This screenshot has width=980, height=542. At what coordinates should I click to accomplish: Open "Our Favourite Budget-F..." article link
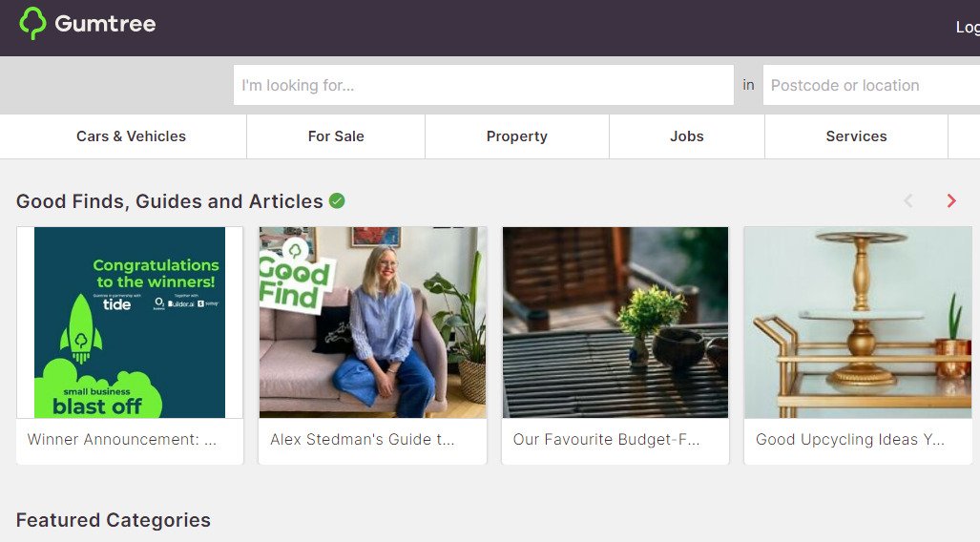(x=606, y=440)
